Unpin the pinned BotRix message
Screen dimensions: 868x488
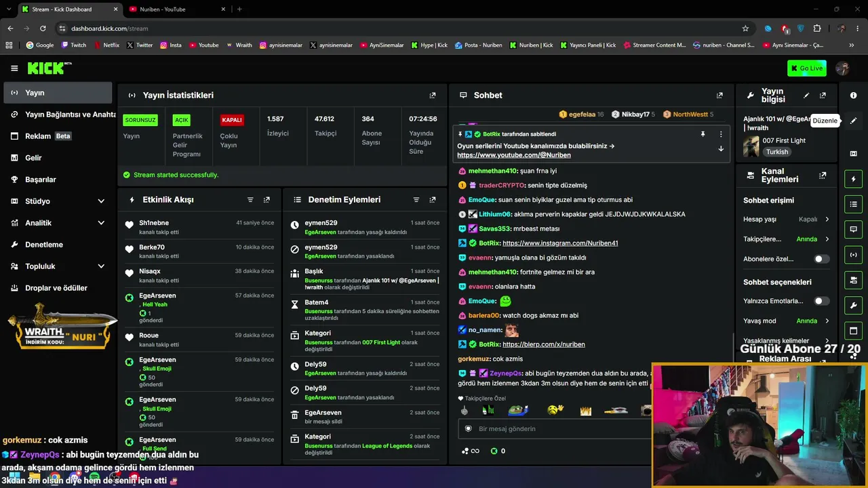click(x=703, y=134)
